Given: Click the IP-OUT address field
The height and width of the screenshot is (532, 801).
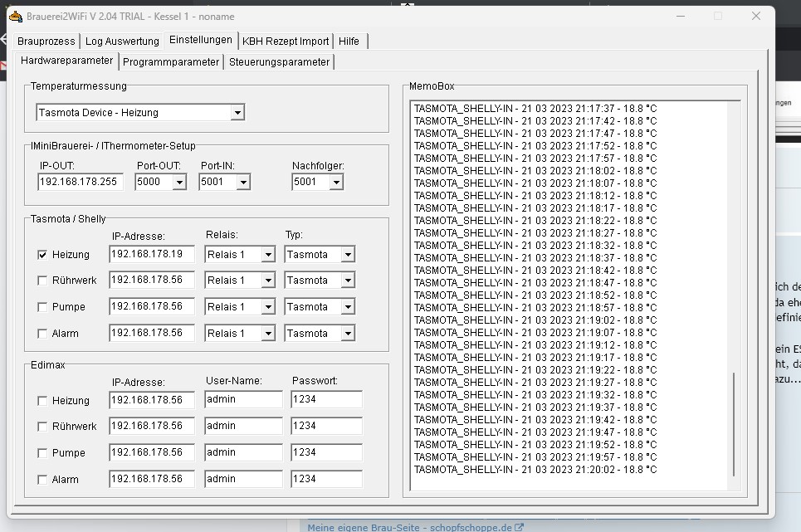Looking at the screenshot, I should pos(80,182).
